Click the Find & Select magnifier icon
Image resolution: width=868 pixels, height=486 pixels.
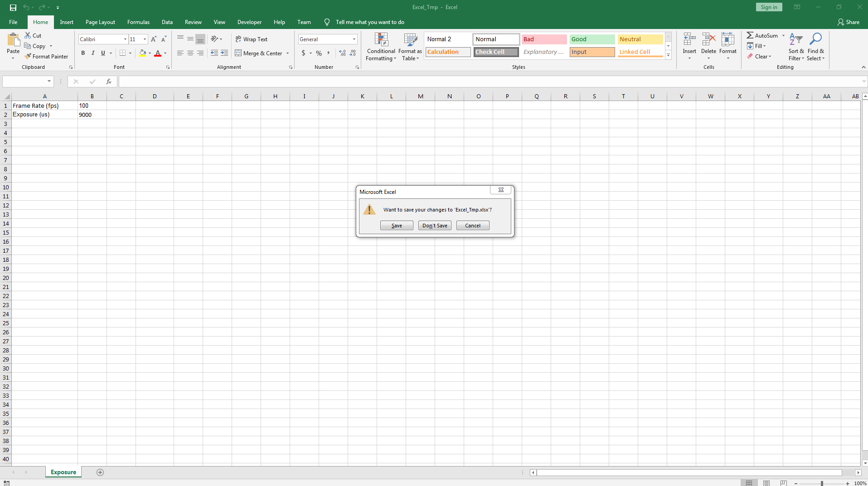click(x=815, y=39)
